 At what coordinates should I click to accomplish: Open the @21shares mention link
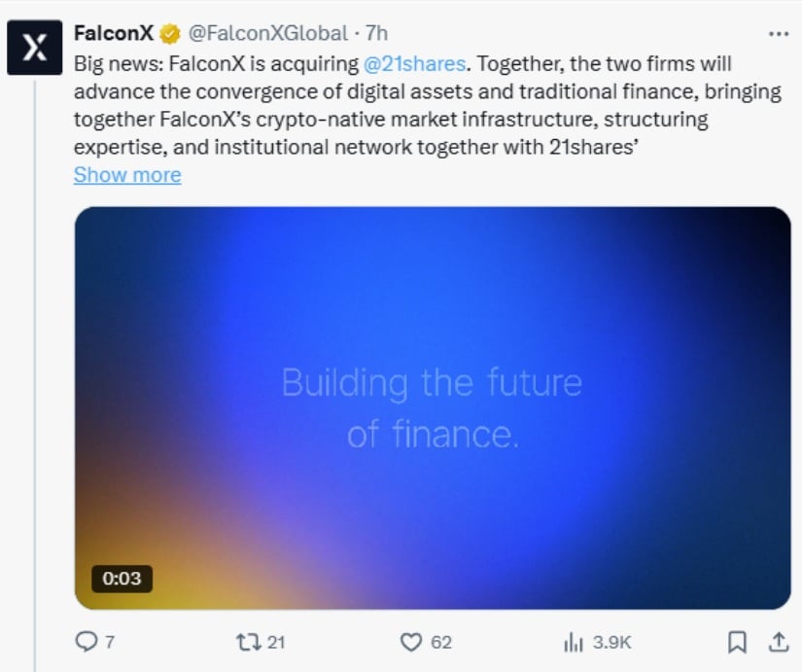[417, 64]
